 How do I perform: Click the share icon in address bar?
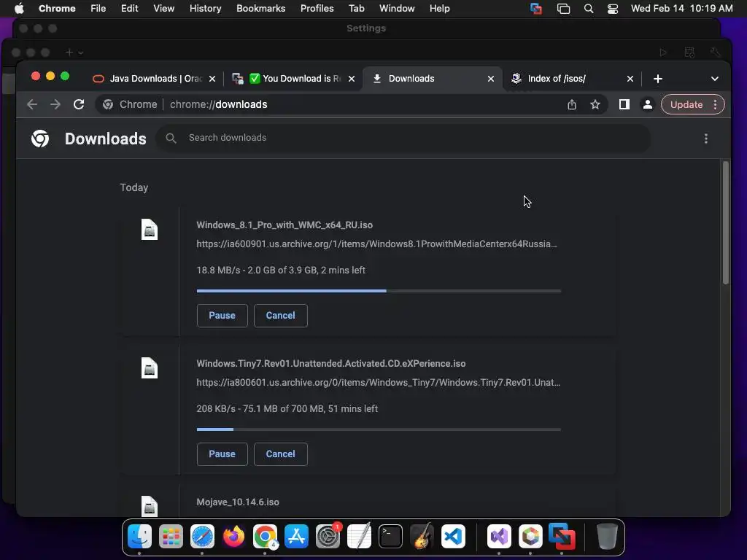click(x=572, y=104)
